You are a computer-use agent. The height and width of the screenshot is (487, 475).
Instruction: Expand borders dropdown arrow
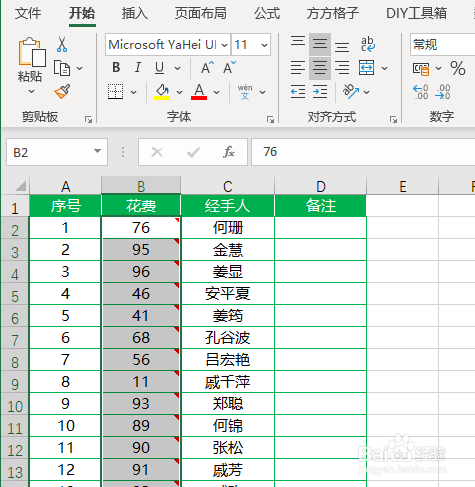[x=133, y=92]
